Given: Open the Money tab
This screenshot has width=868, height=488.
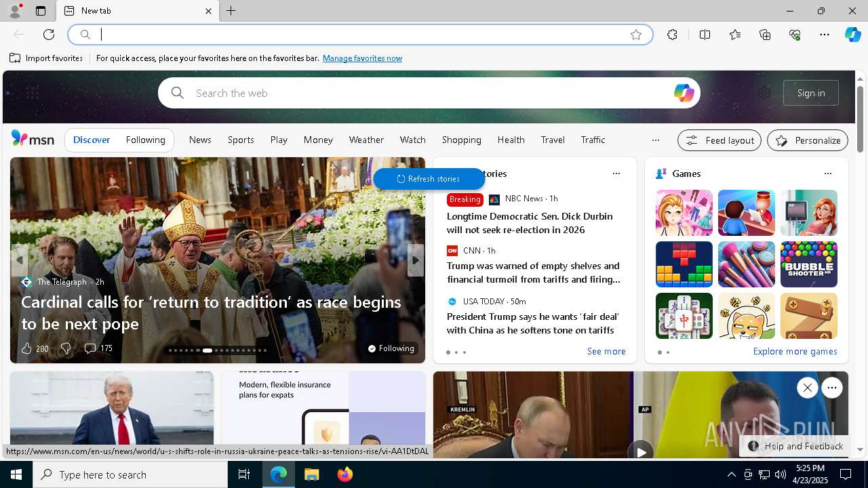Looking at the screenshot, I should point(318,140).
